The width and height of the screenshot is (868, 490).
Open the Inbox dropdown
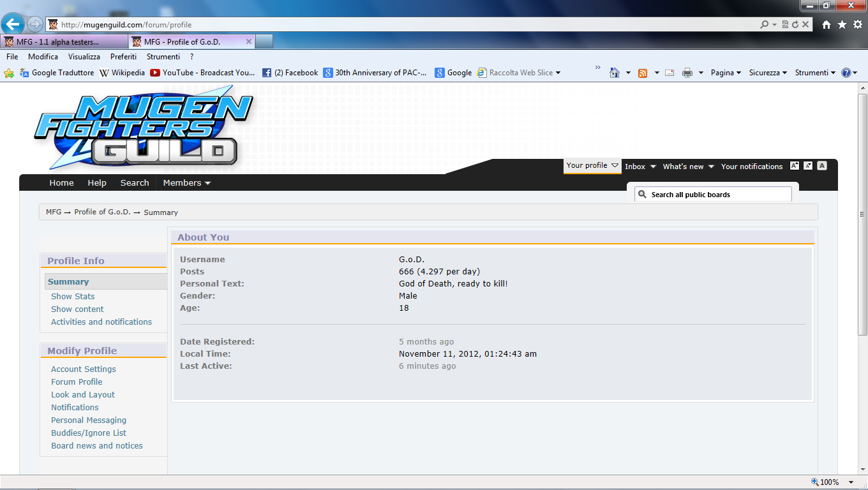(640, 167)
